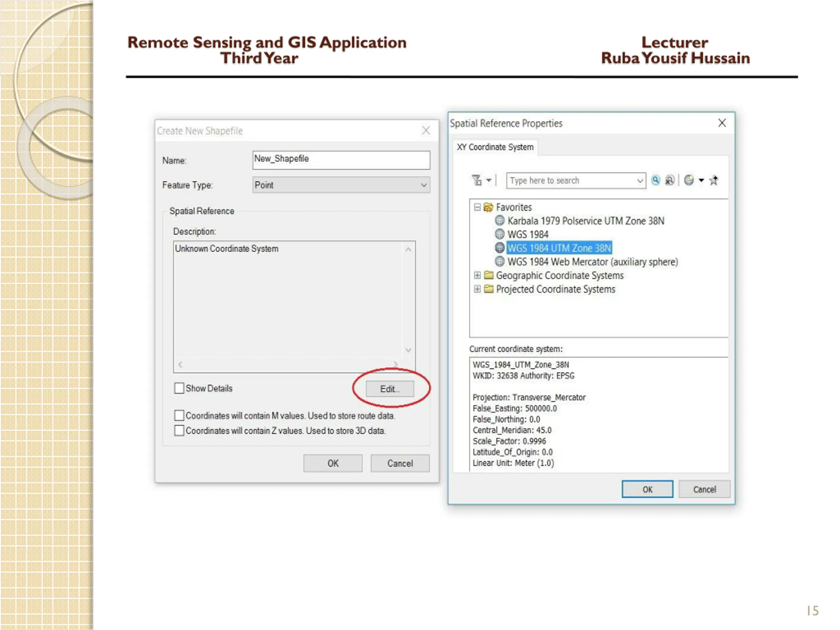Open the spatial filter dropdown arrow

[489, 180]
